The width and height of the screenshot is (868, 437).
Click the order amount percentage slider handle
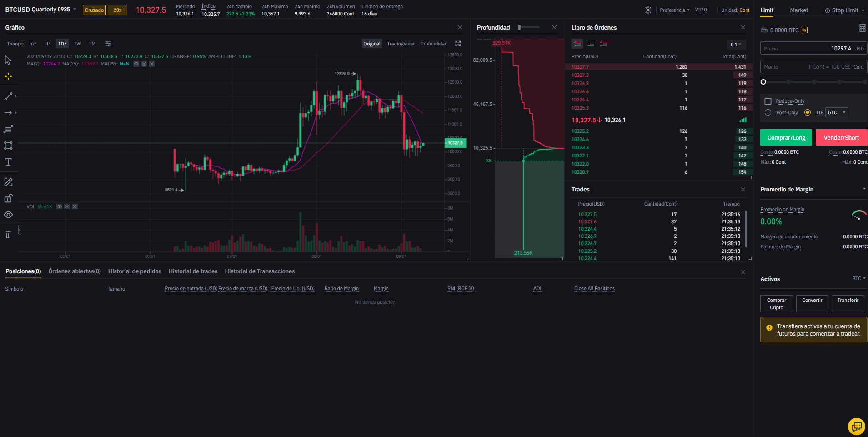coord(763,82)
